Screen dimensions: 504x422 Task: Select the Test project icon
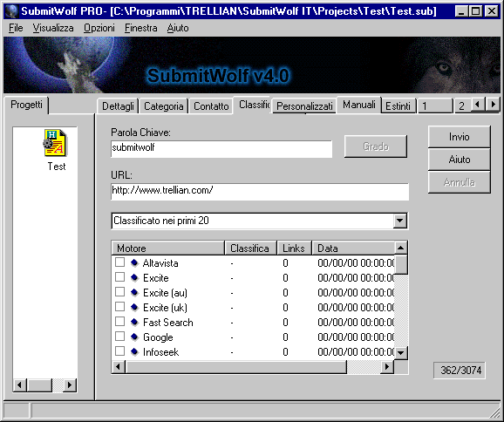coord(55,143)
